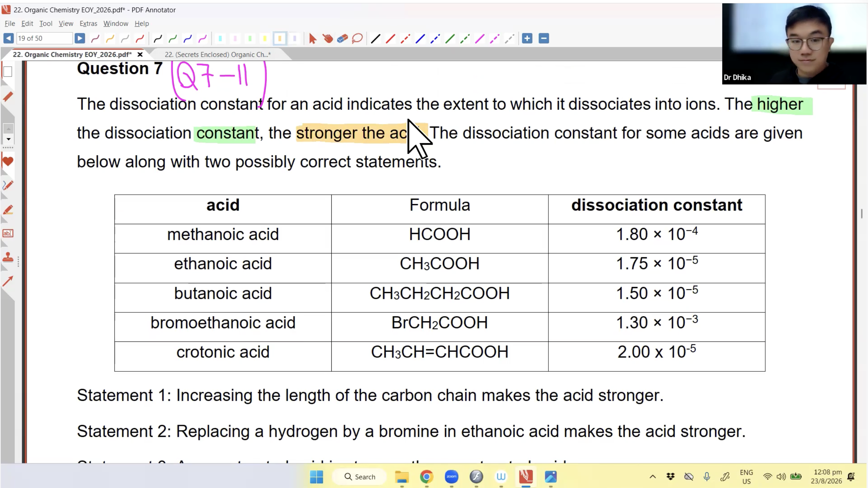Choose the dashed magenta line tool
Screen dimensions: 868x488
[x=494, y=38]
